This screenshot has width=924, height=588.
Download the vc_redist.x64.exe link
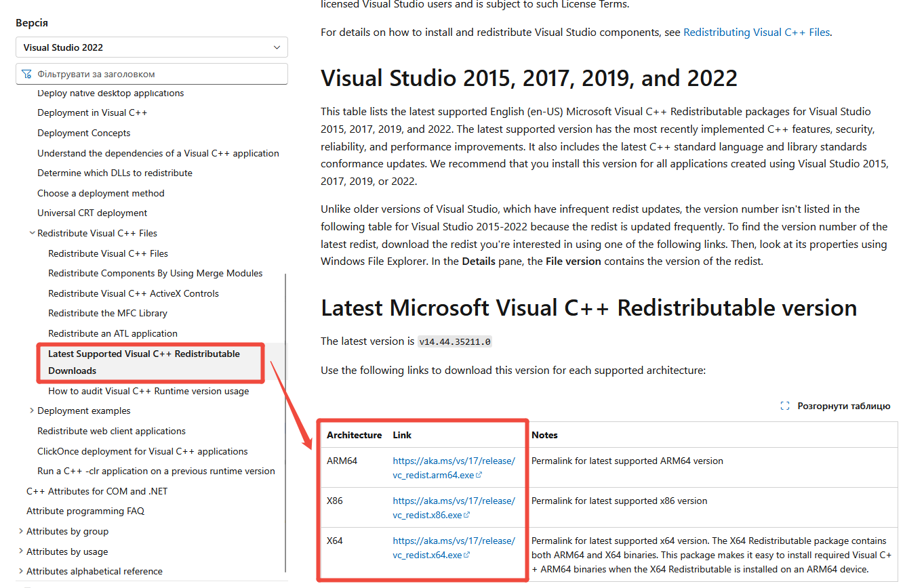click(x=454, y=548)
